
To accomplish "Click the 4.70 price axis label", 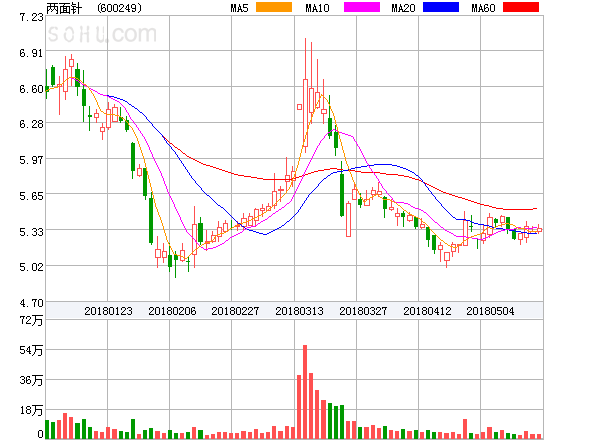I will tap(31, 303).
